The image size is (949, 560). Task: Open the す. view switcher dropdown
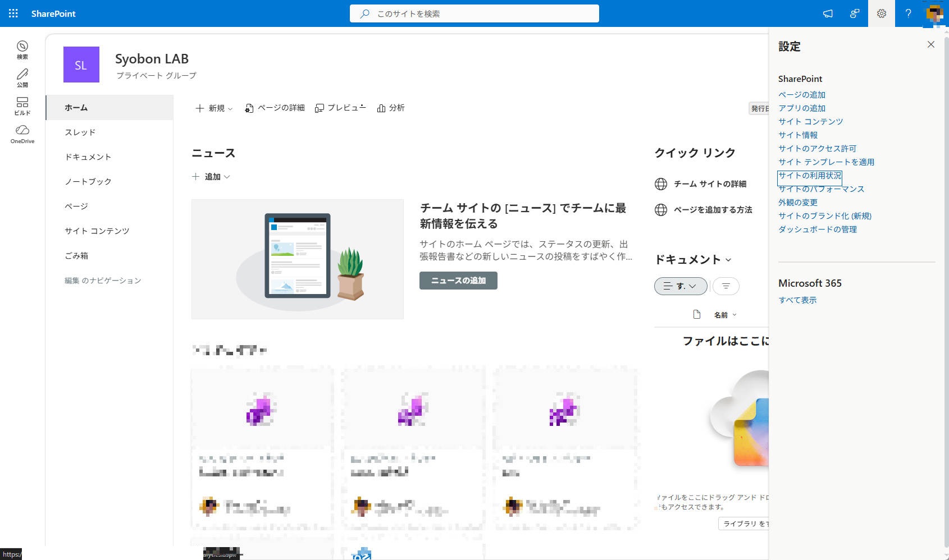pyautogui.click(x=681, y=286)
